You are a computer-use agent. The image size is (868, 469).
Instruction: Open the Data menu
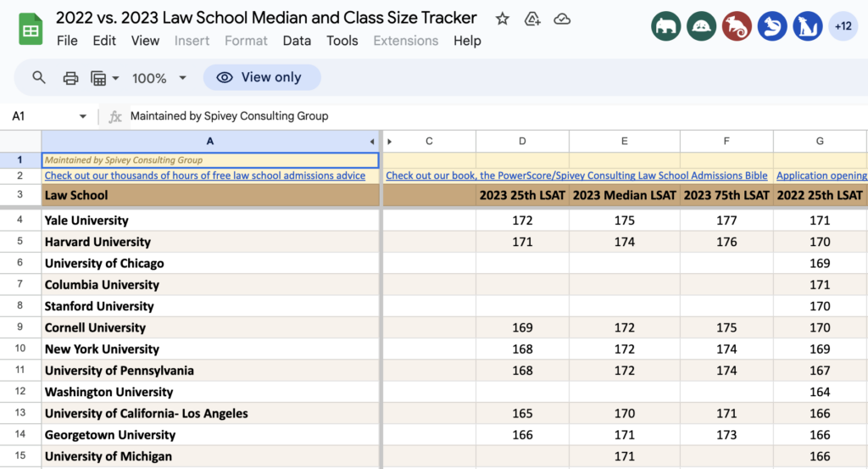[x=297, y=41]
